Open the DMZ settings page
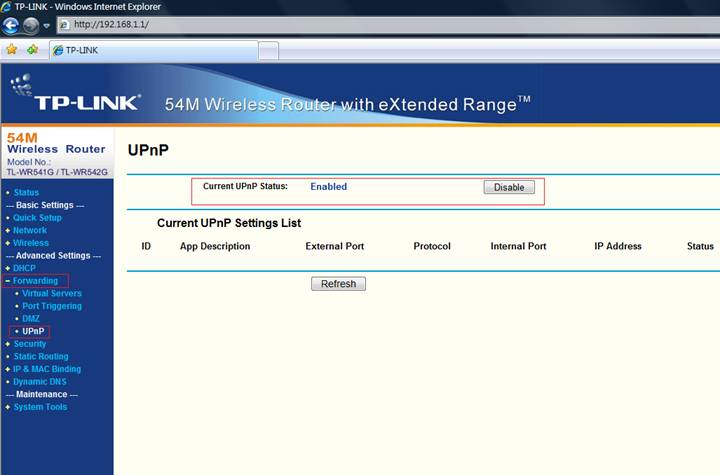The width and height of the screenshot is (720, 475). pos(31,318)
